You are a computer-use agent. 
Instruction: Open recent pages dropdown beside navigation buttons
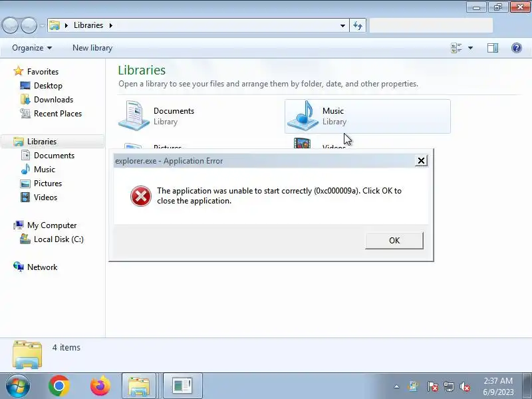42,25
